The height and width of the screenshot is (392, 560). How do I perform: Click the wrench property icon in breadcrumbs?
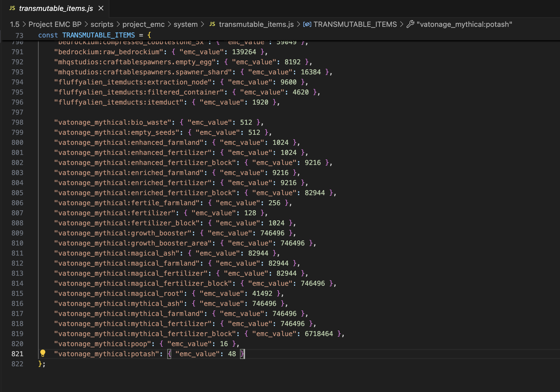tap(410, 24)
